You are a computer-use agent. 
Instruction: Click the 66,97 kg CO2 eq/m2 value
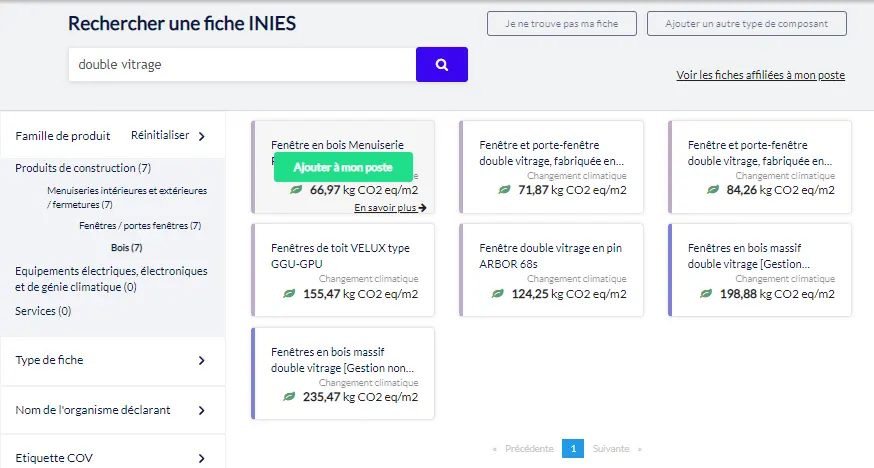click(364, 190)
